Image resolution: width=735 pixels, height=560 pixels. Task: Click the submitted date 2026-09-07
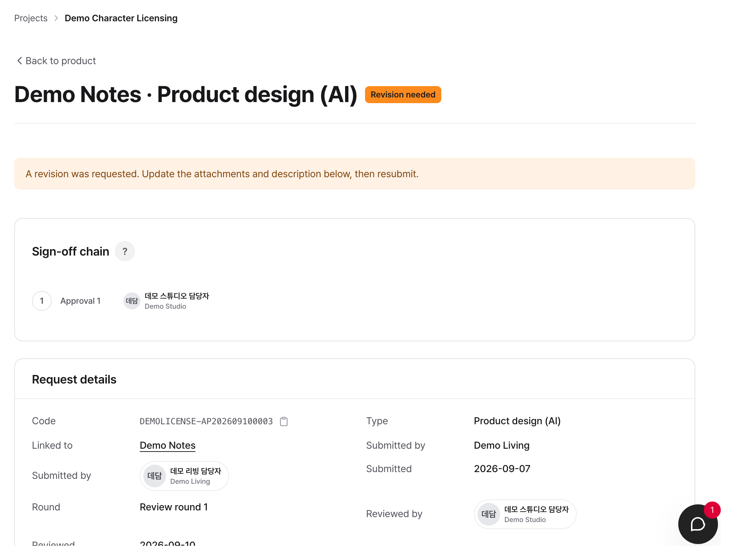click(502, 469)
